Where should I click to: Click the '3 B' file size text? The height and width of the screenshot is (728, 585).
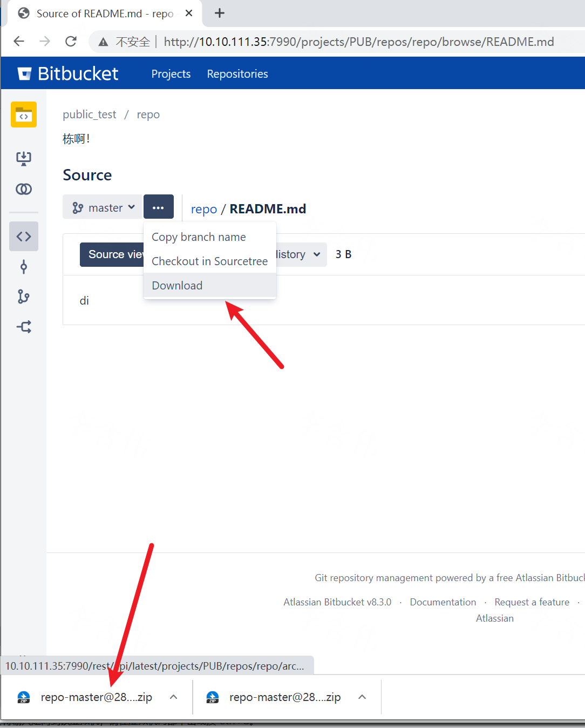click(x=343, y=254)
